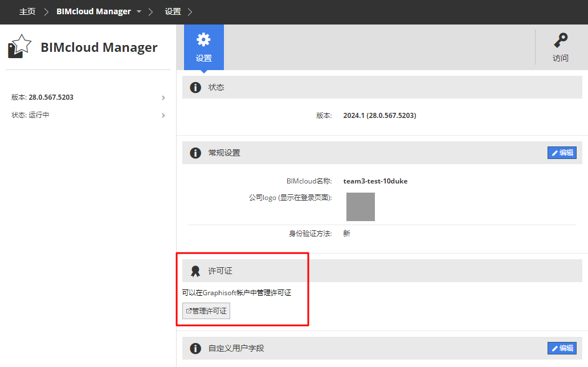
Task: Open the BIMcloud Manager breadcrumb dropdown arrow
Action: [x=139, y=11]
